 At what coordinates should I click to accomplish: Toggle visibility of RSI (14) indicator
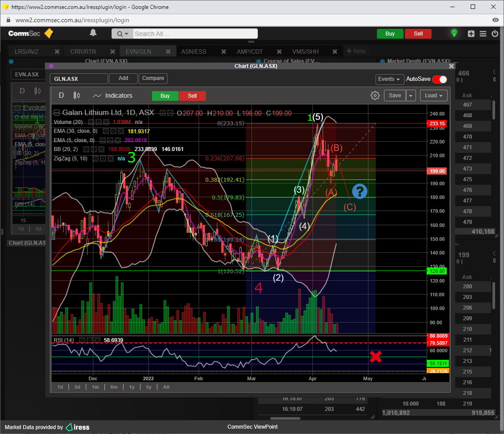pos(83,340)
